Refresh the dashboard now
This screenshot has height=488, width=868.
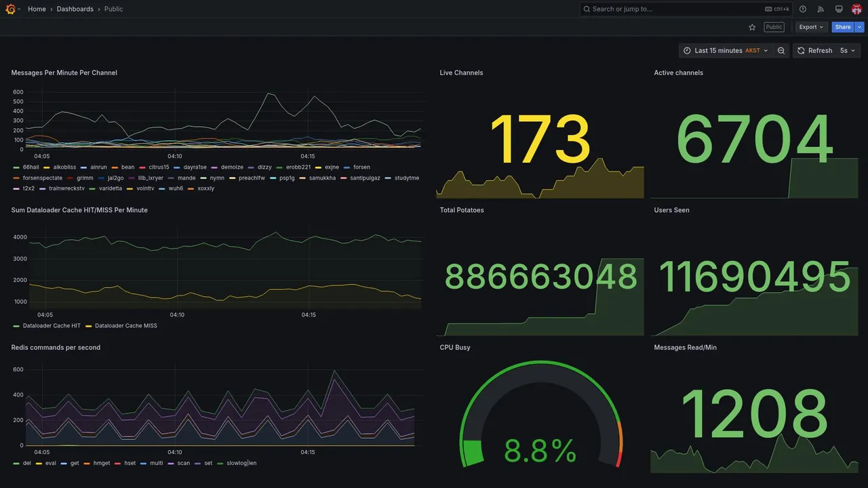point(814,51)
